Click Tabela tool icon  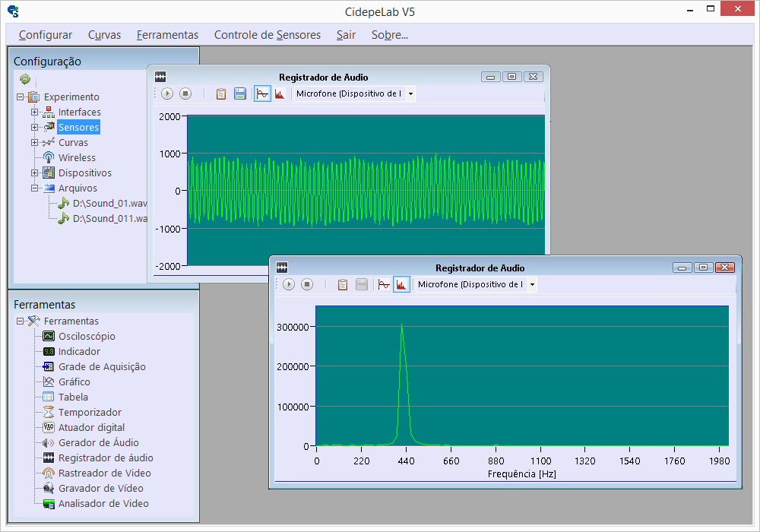(49, 397)
